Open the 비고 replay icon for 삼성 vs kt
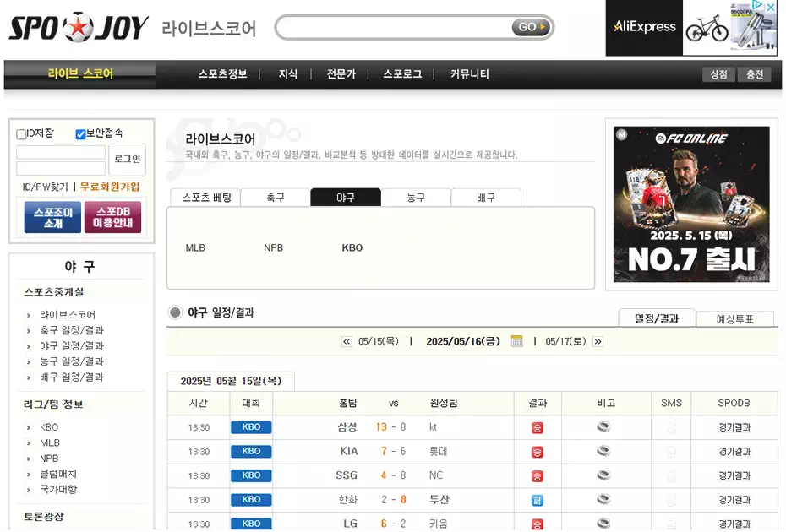The width and height of the screenshot is (786, 532). 603,426
